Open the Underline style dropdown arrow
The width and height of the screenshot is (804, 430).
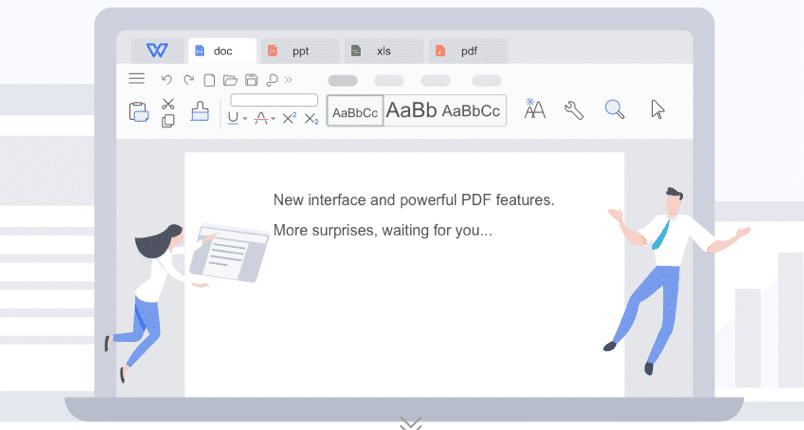245,119
